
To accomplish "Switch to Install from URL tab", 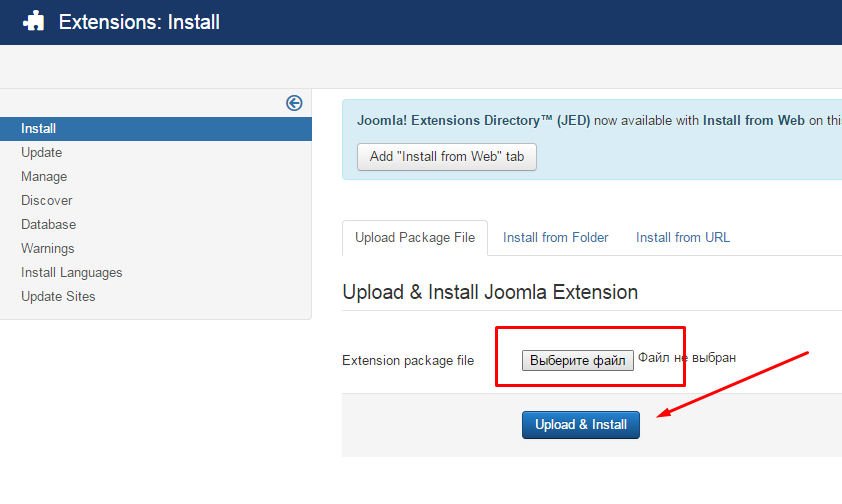I will (x=683, y=238).
